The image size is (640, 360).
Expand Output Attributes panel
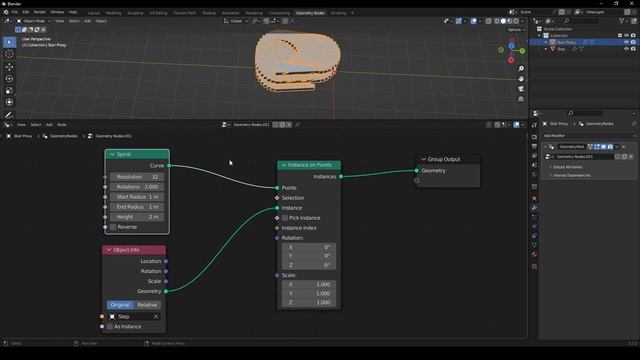pos(567,167)
